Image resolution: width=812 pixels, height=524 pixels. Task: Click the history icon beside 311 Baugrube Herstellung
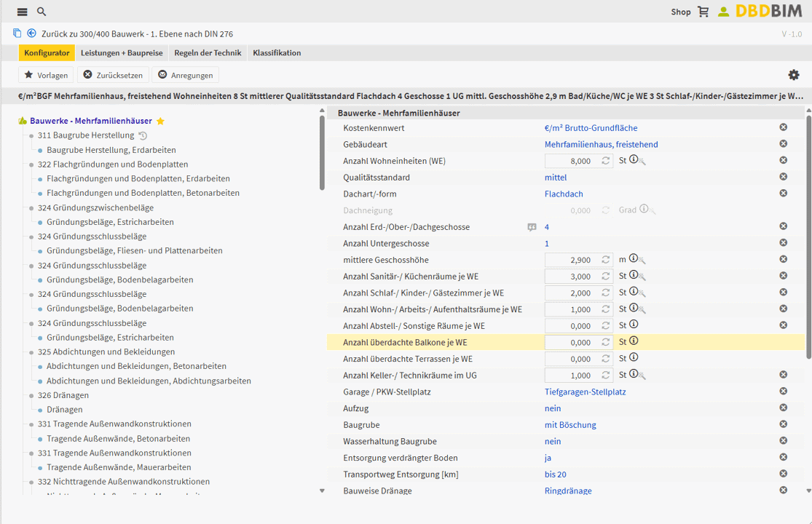click(x=143, y=135)
